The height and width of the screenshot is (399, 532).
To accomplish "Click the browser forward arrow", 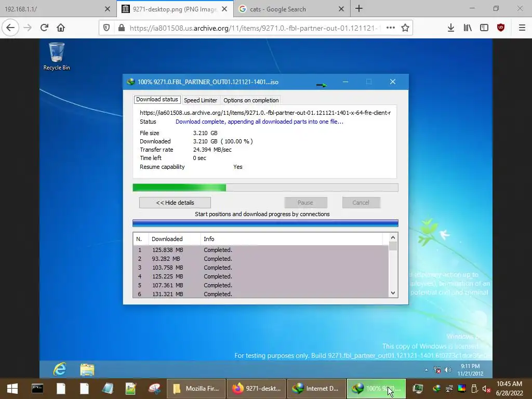I will pyautogui.click(x=28, y=28).
